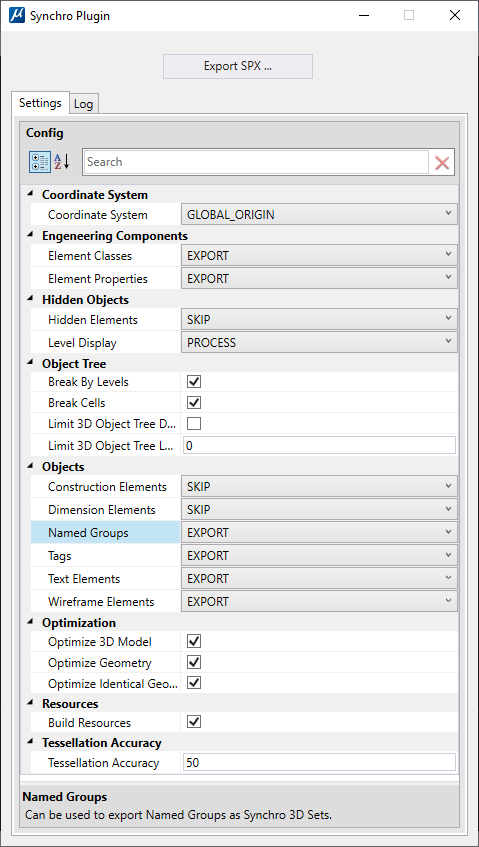Uncheck Break By Levels checkbox
This screenshot has height=847, width=479.
194,382
